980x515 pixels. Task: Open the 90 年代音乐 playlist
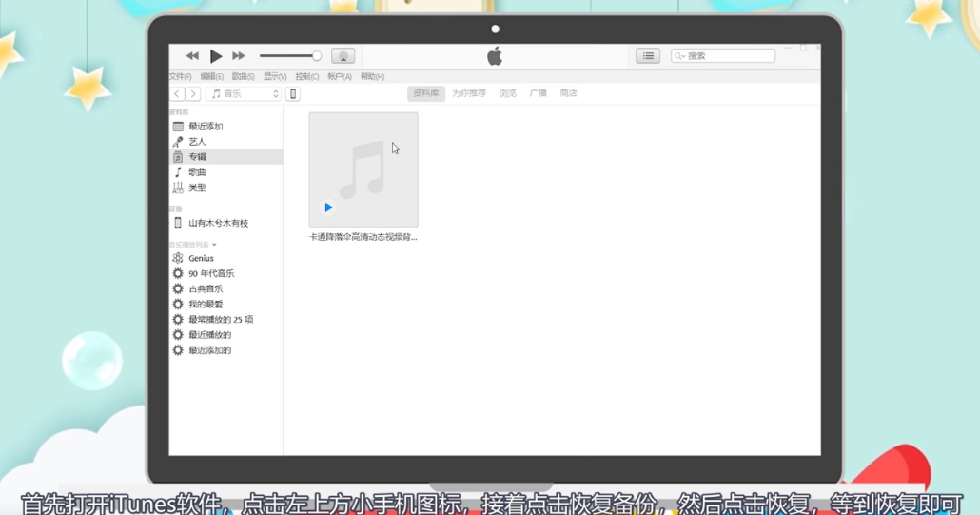click(x=226, y=274)
